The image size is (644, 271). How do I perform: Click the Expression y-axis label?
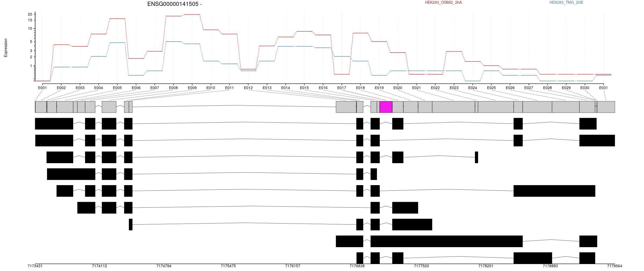pyautogui.click(x=6, y=48)
